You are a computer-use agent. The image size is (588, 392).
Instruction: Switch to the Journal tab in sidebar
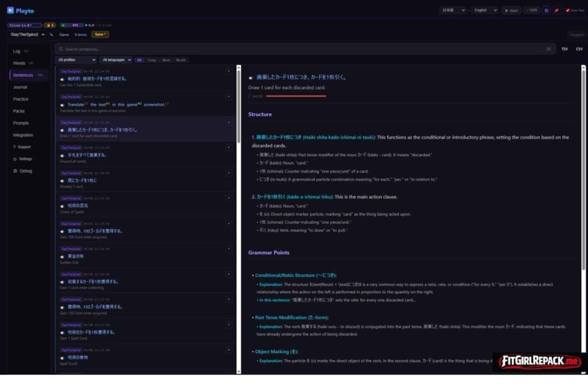tap(20, 87)
